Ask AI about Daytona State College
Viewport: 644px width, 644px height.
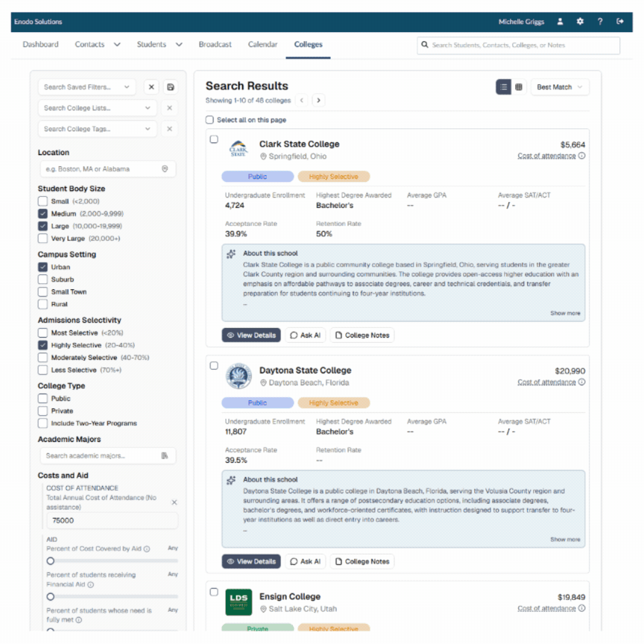coord(305,561)
